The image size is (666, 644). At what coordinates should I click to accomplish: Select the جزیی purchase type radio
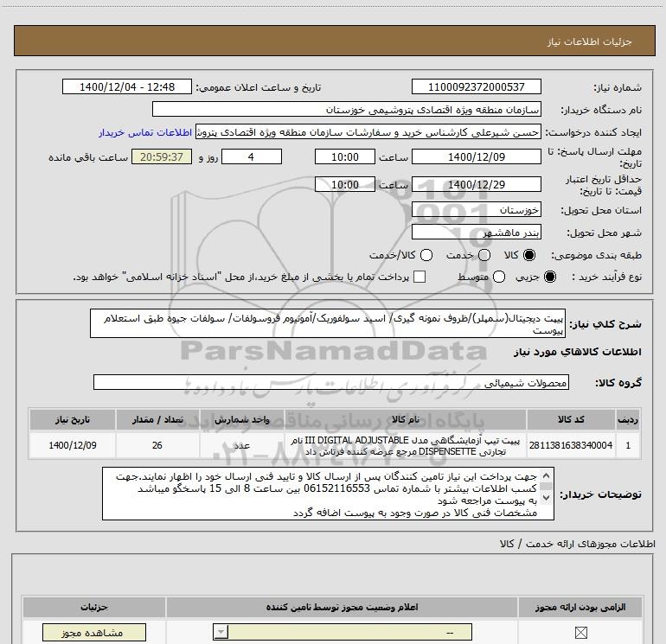point(549,277)
